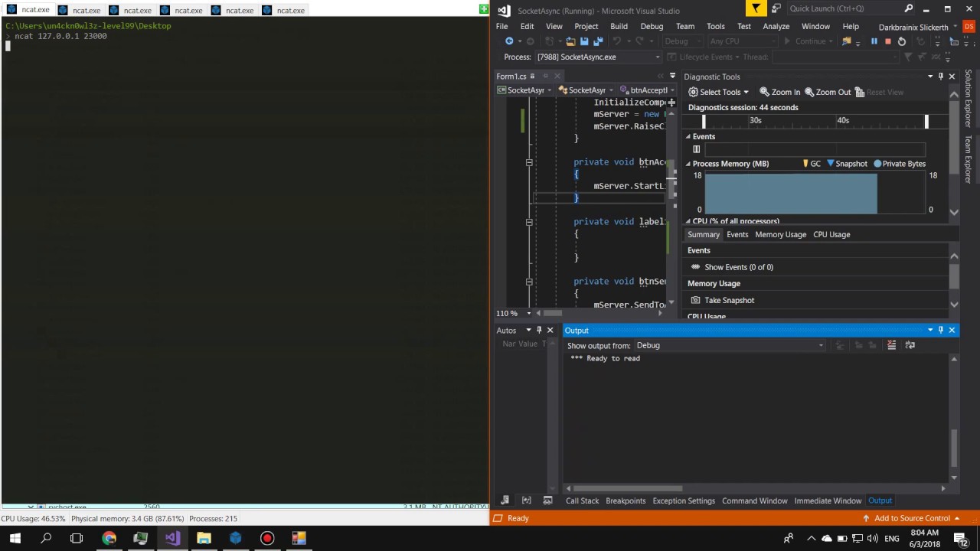Clear all text in Output window
980x551 pixels.
pyautogui.click(x=891, y=345)
